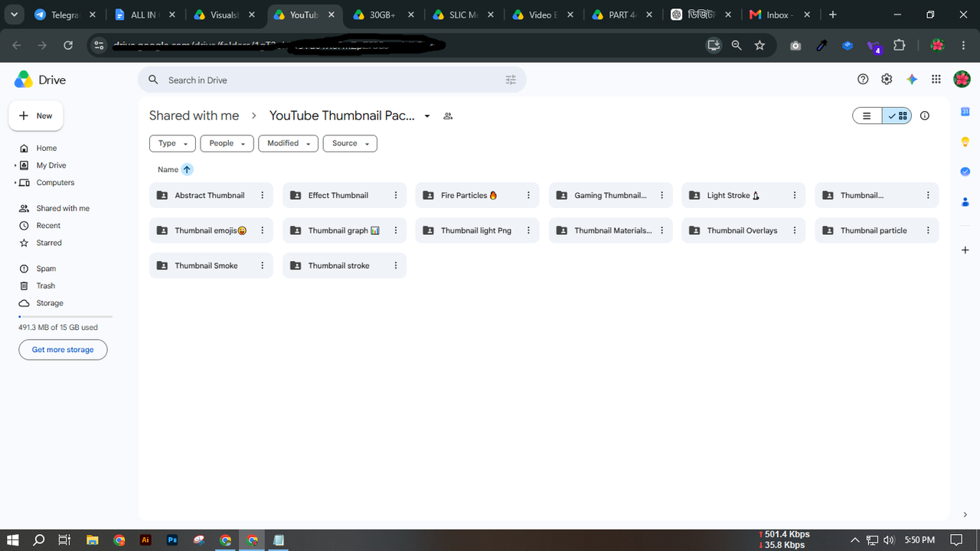
Task: Open Drive settings gear
Action: 887,80
